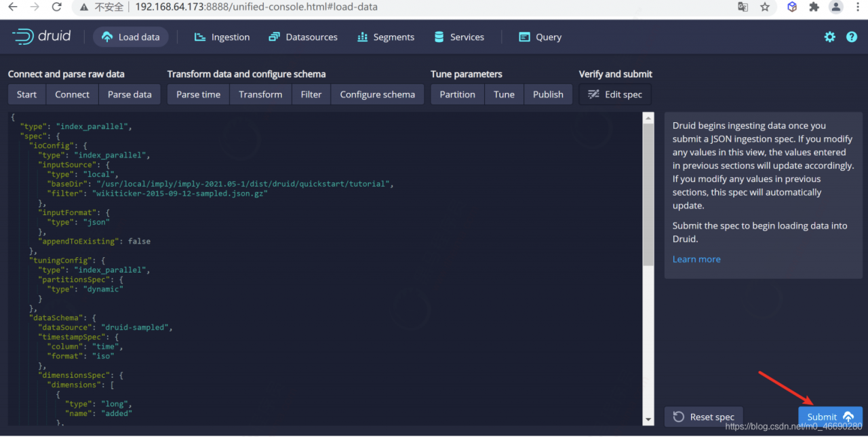Click the Reset spec button
This screenshot has height=437, width=868.
pyautogui.click(x=704, y=417)
